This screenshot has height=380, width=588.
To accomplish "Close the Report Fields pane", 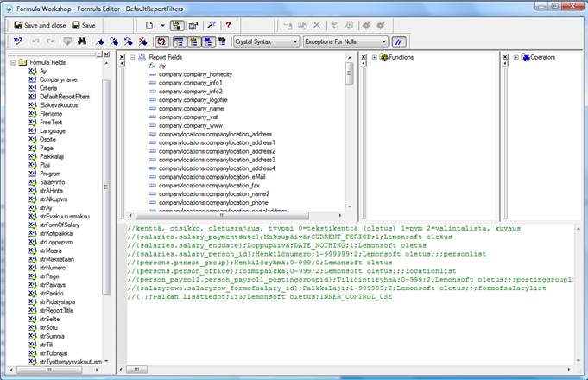I will pos(122,57).
